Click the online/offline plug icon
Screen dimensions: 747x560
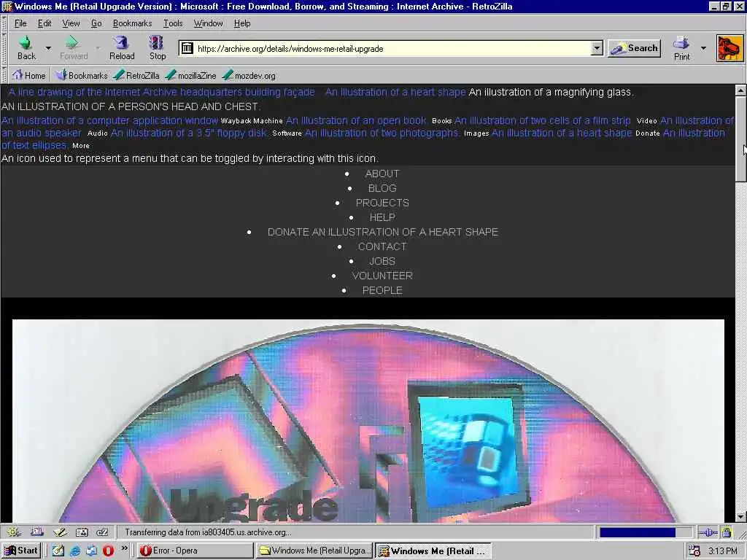tap(708, 532)
